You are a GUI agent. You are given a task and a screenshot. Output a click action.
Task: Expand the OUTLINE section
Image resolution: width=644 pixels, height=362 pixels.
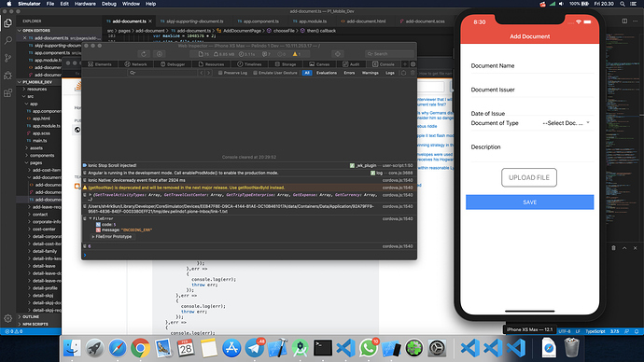[20, 317]
